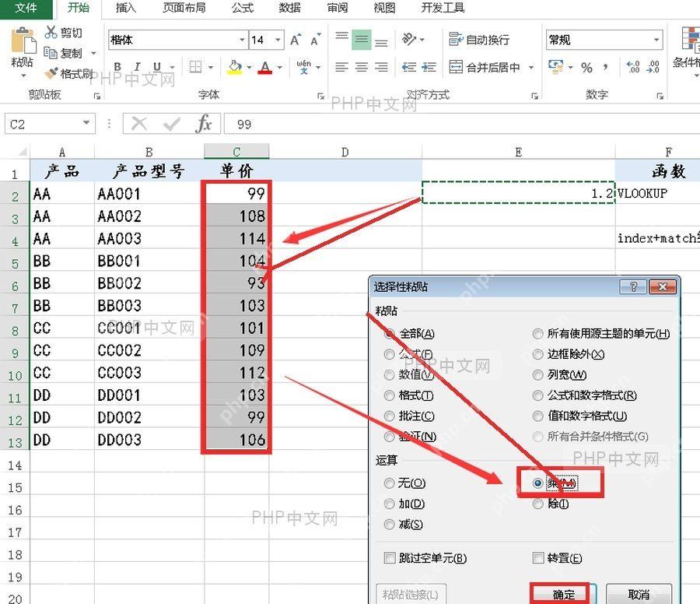Check 转置(E) transpose checkbox
Image resolution: width=700 pixels, height=604 pixels.
[538, 557]
